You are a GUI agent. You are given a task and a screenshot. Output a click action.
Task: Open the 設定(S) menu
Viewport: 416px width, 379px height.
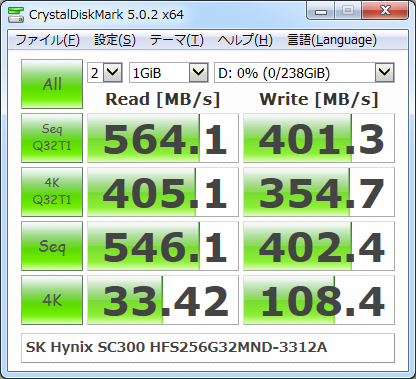pyautogui.click(x=115, y=40)
